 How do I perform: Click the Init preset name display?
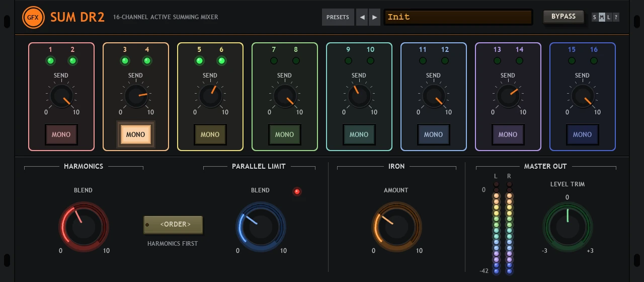click(458, 17)
